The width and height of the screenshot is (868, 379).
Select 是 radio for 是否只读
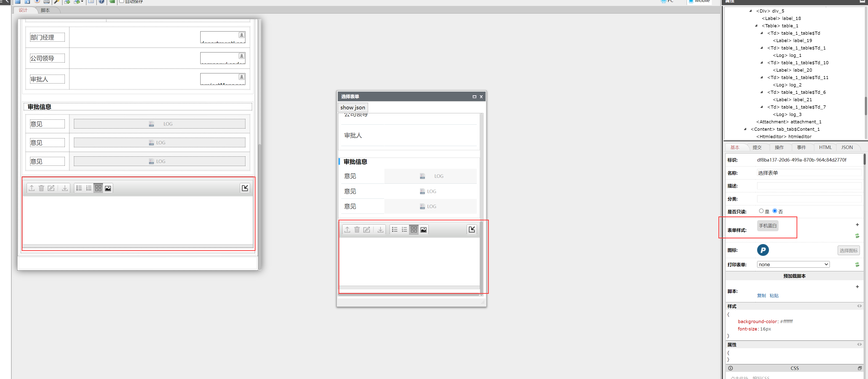pos(761,211)
